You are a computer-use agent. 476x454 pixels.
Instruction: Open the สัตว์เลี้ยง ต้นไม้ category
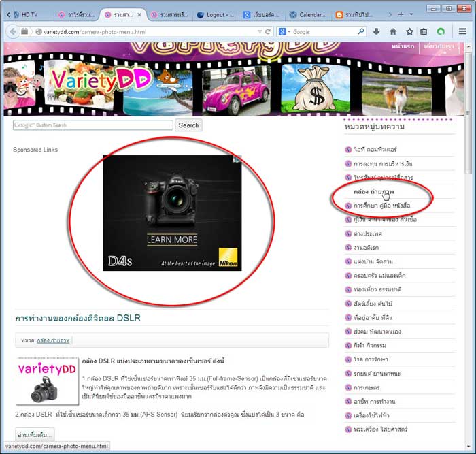point(373,304)
